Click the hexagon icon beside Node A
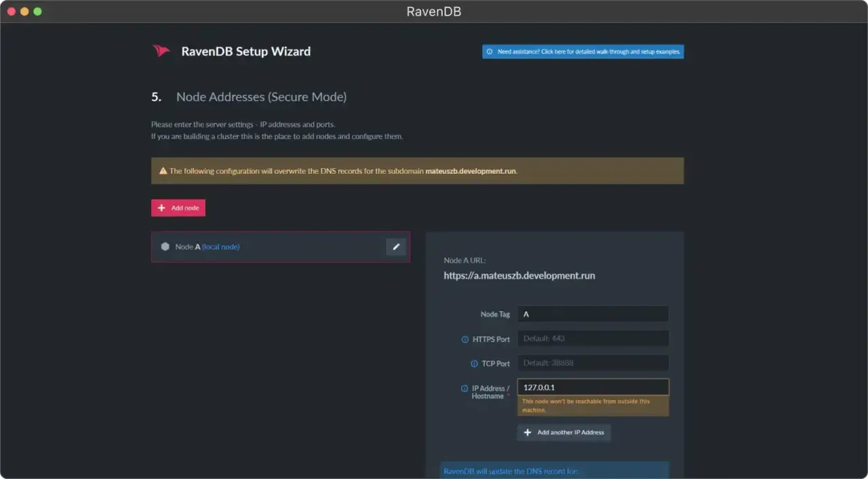This screenshot has width=868, height=479. click(x=165, y=247)
